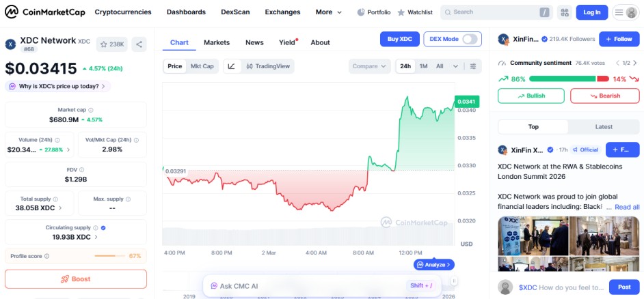
Task: Switch chart to Mkt Cap view
Action: tap(202, 66)
